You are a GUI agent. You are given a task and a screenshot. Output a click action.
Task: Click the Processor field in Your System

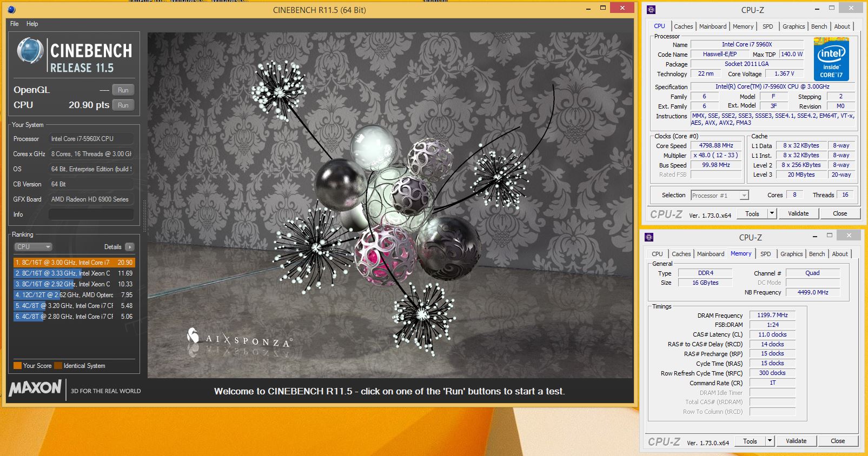[x=91, y=139]
